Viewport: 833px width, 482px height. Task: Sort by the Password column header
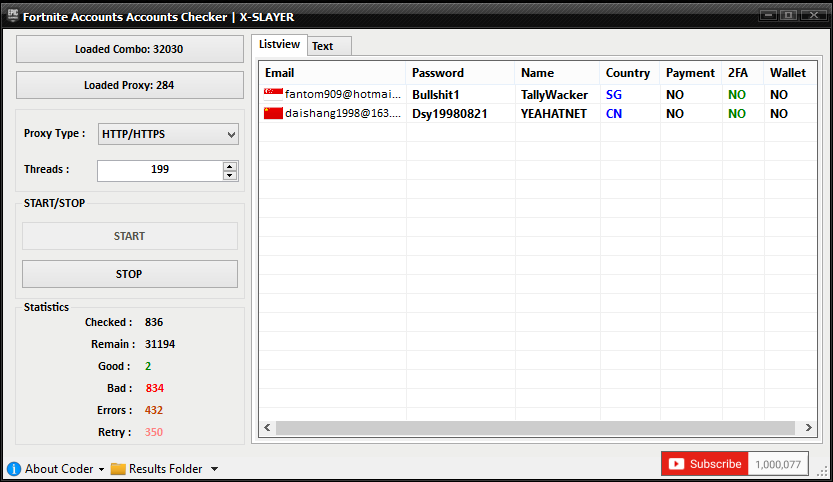pos(461,73)
